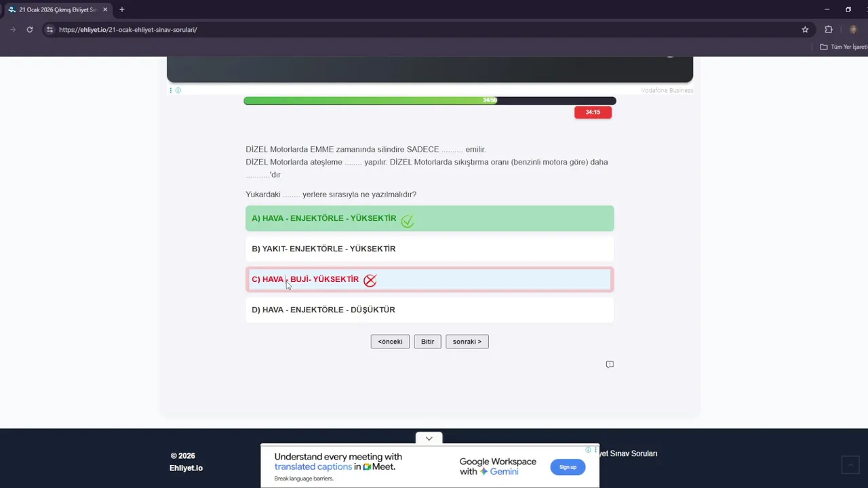
Task: Open a new tab with the plus icon
Action: (122, 9)
